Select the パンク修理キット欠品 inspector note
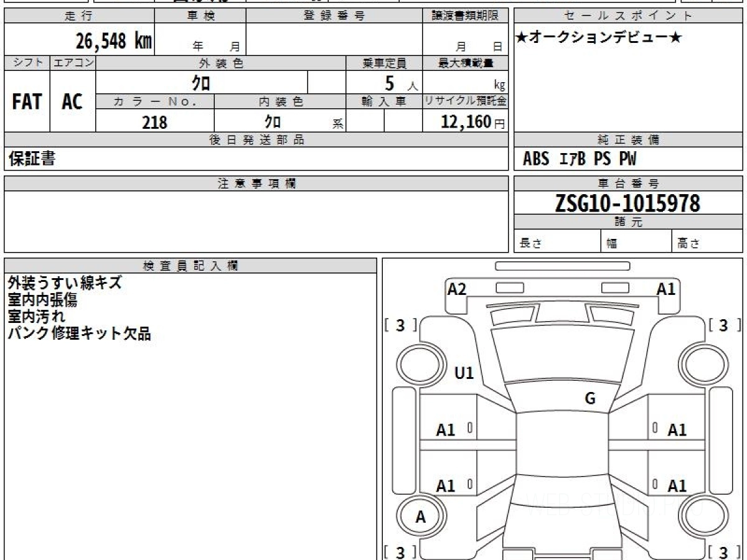 79,334
